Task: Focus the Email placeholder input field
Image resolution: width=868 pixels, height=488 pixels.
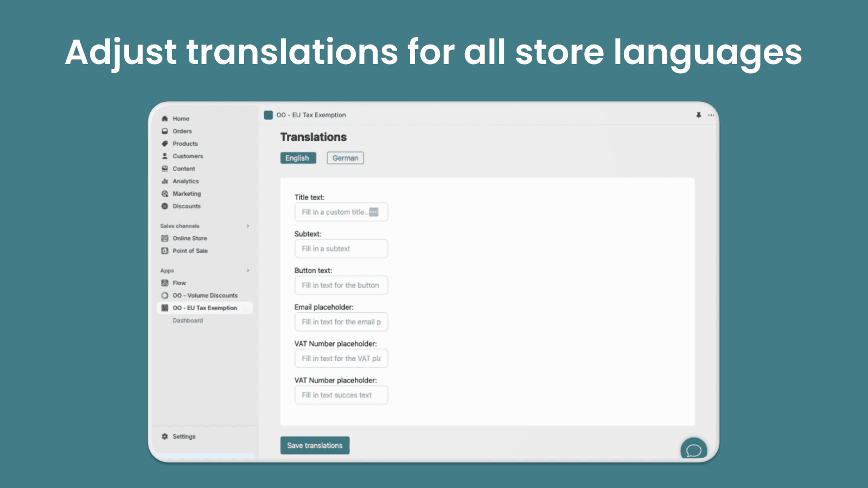Action: [341, 322]
